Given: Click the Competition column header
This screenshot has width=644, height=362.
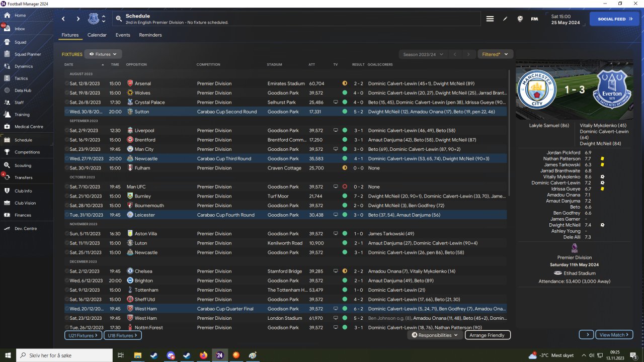Looking at the screenshot, I should 208,64.
